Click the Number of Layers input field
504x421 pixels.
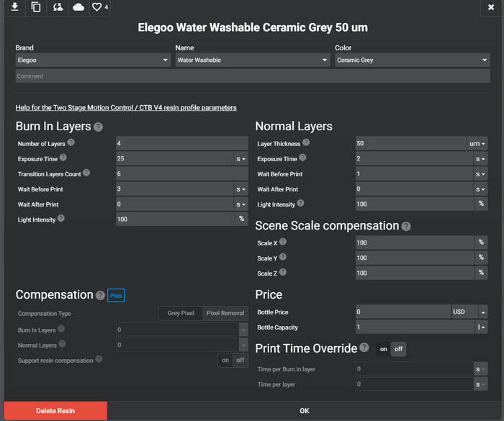pos(182,143)
